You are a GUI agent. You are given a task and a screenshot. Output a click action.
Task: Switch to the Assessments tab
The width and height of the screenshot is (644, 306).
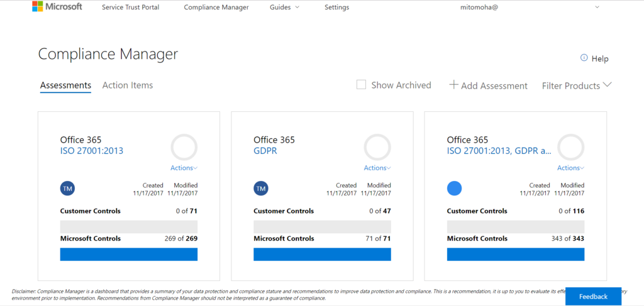[65, 85]
